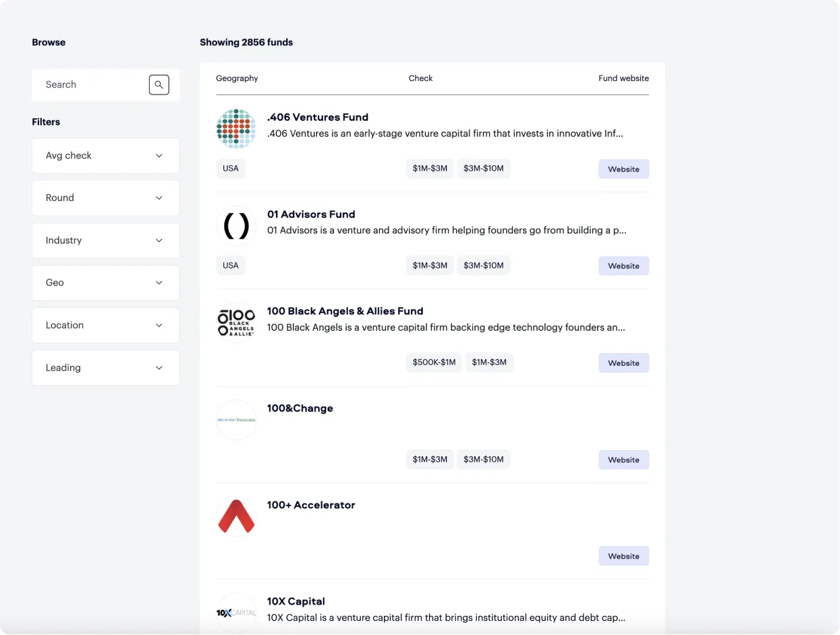Open the Round filter dropdown

pyautogui.click(x=105, y=198)
